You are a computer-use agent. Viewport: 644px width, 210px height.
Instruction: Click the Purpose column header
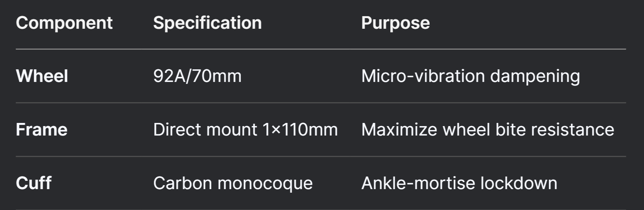click(395, 23)
